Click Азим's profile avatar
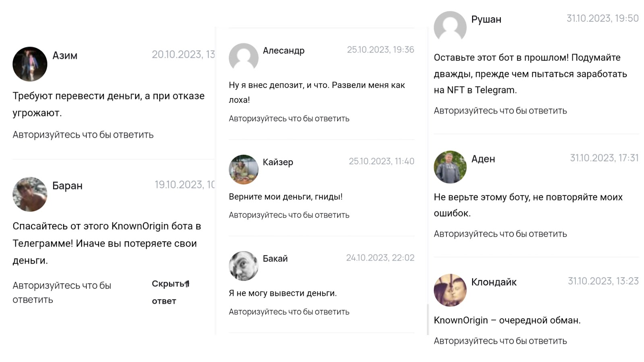This screenshot has height=362, width=644. (30, 64)
